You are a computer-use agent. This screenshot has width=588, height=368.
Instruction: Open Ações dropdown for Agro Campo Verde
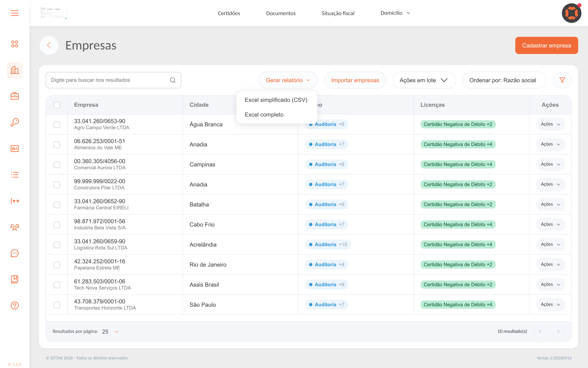click(551, 124)
